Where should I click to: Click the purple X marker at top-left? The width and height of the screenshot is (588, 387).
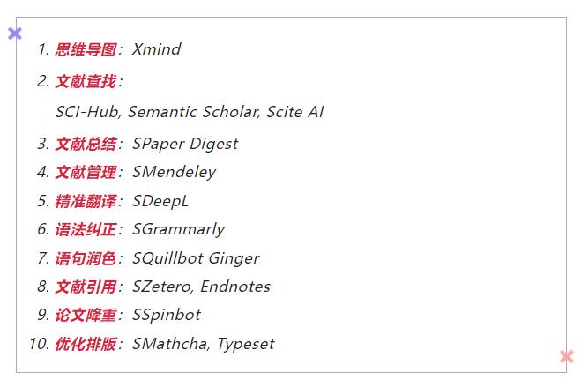tap(15, 33)
